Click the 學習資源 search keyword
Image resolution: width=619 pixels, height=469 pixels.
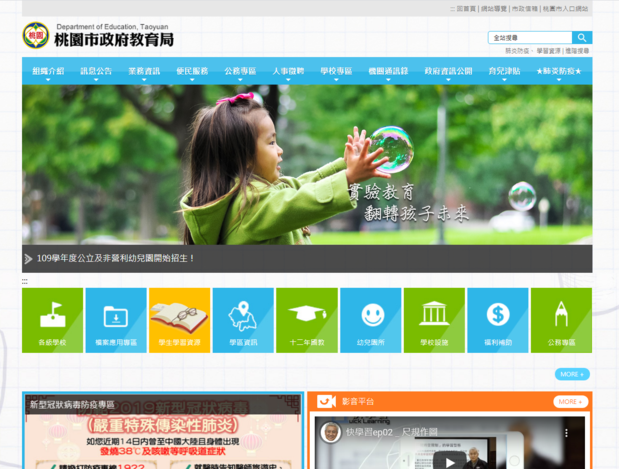[548, 51]
